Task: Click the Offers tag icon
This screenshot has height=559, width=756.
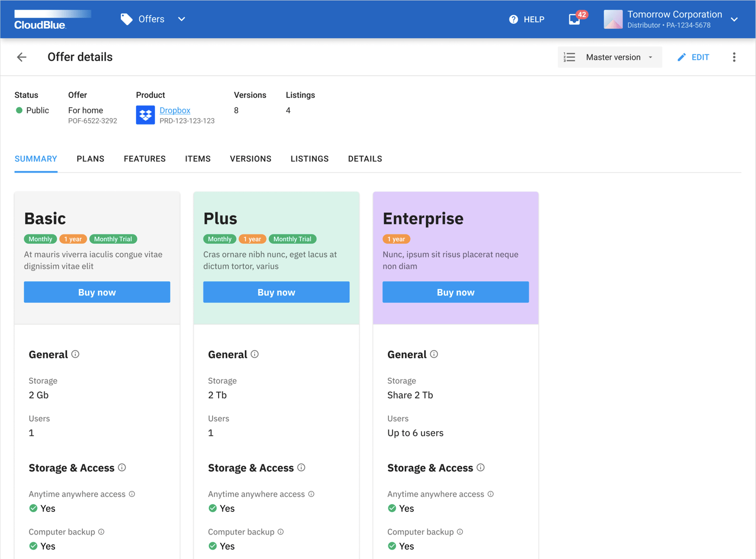Action: coord(126,19)
